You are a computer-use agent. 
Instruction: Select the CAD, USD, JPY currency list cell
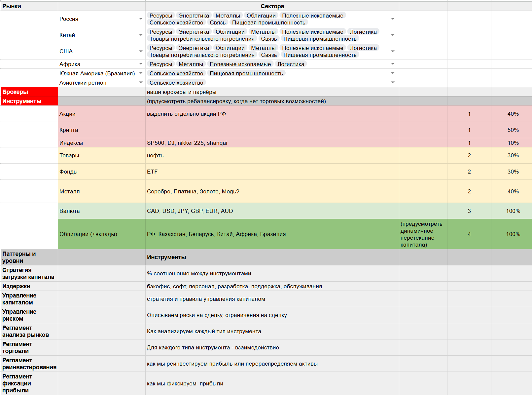pos(272,211)
